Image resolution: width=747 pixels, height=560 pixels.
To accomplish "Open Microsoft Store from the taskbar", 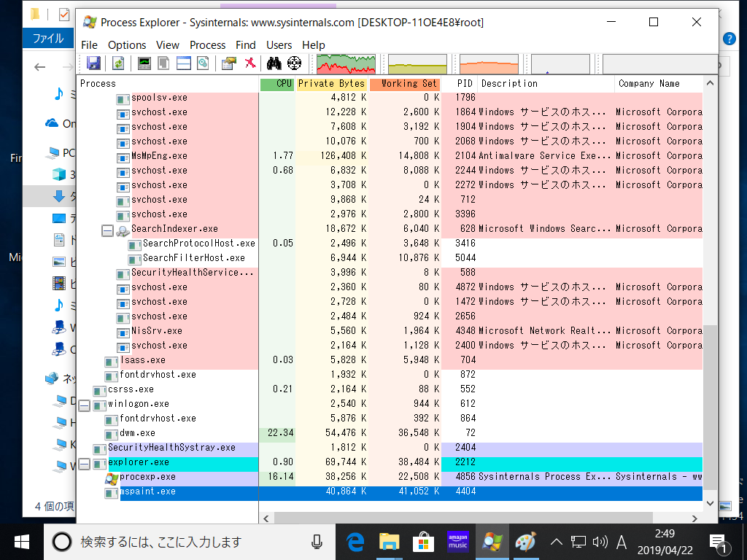I will pyautogui.click(x=423, y=542).
